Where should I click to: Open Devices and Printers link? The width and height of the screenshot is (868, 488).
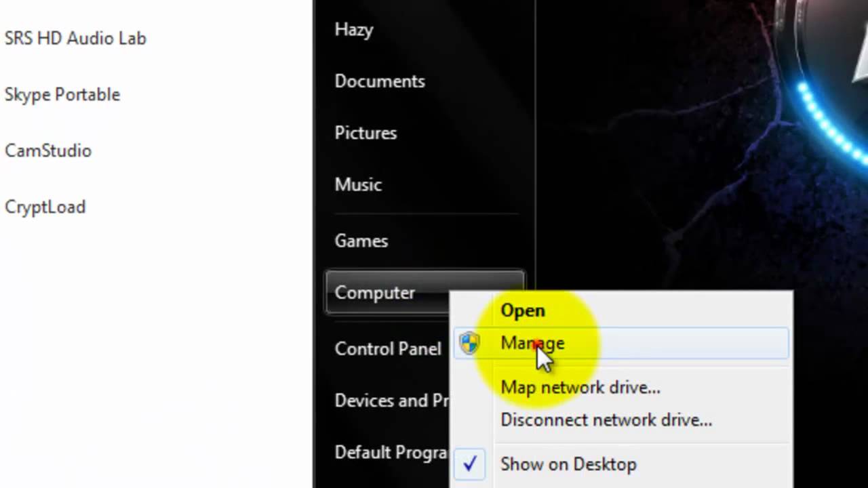click(391, 401)
